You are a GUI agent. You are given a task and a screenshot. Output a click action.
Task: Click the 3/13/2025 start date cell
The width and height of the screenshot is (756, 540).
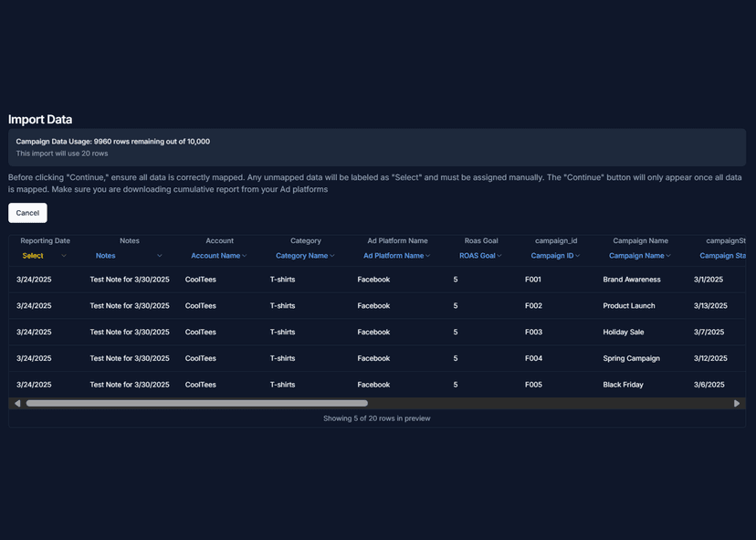coord(710,306)
